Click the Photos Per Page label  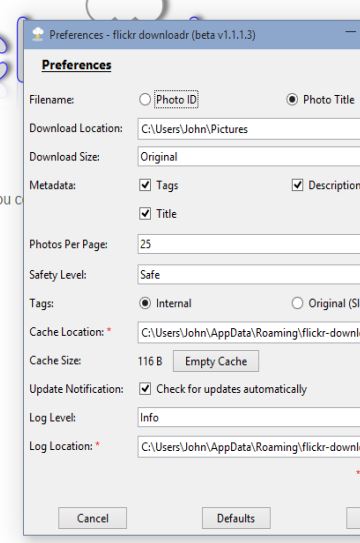pos(68,244)
